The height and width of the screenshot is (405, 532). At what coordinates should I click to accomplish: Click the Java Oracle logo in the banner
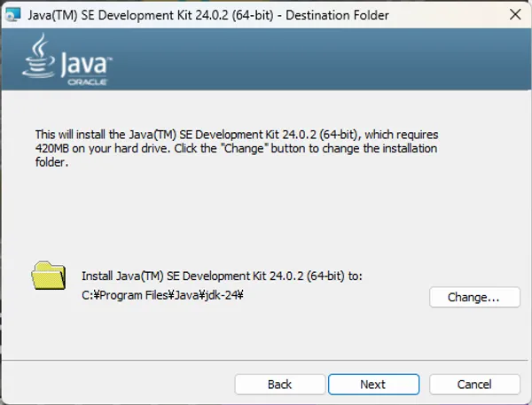67,59
